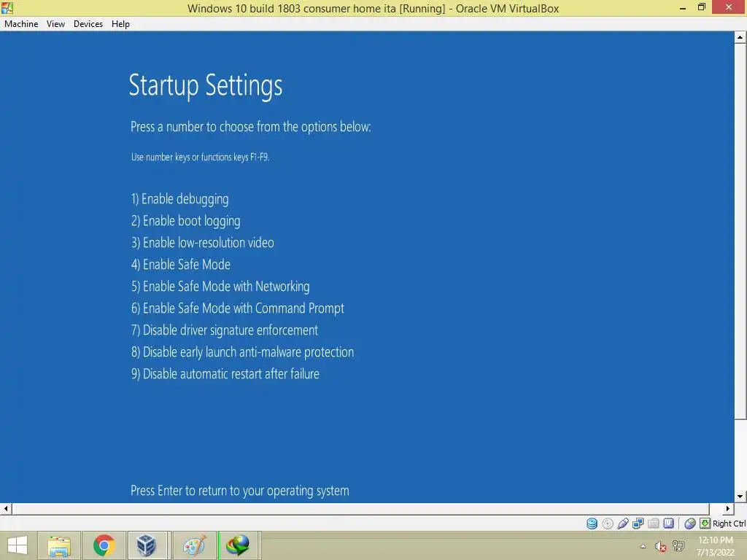
Task: Launch Google Chrome from the taskbar
Action: 104,545
